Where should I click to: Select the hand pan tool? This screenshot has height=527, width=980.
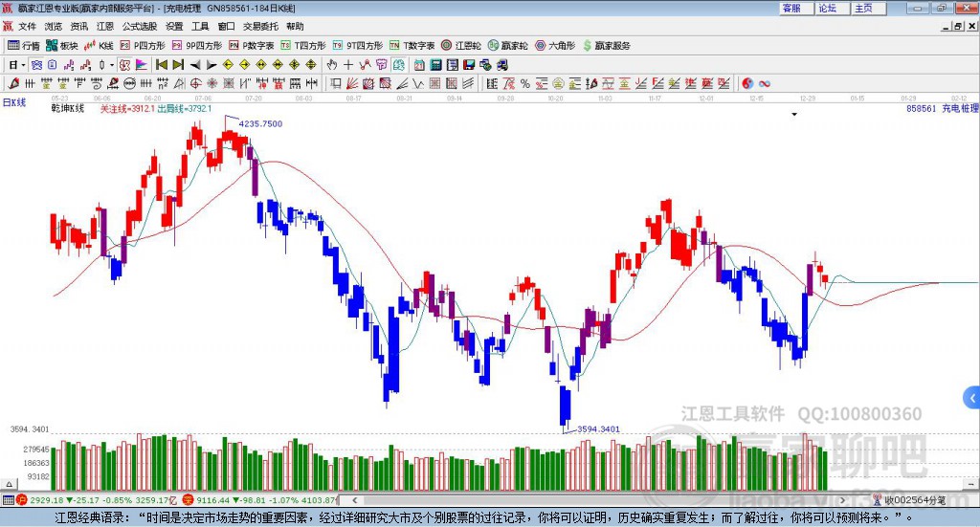pos(332,65)
